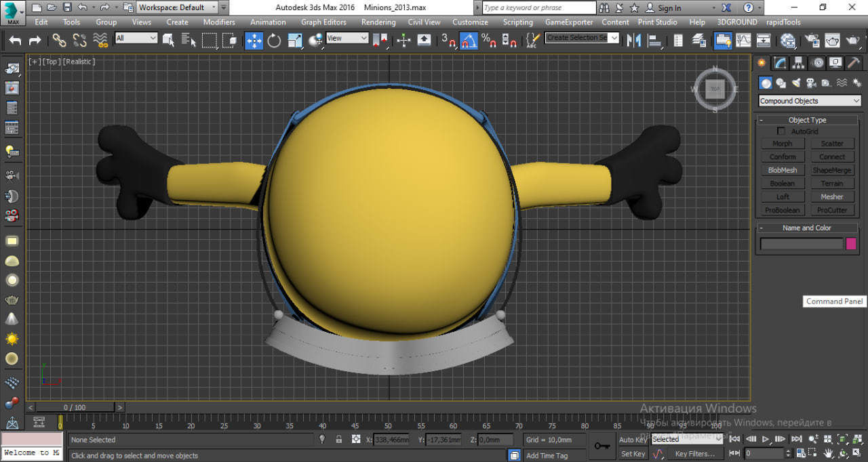
Task: Toggle Spinner Snap in main toolbar
Action: [x=510, y=41]
